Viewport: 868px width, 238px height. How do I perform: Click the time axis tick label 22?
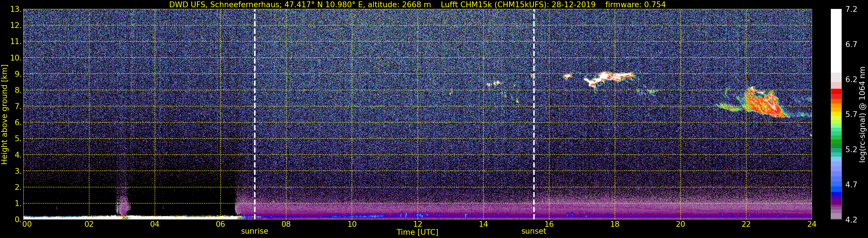tap(746, 224)
